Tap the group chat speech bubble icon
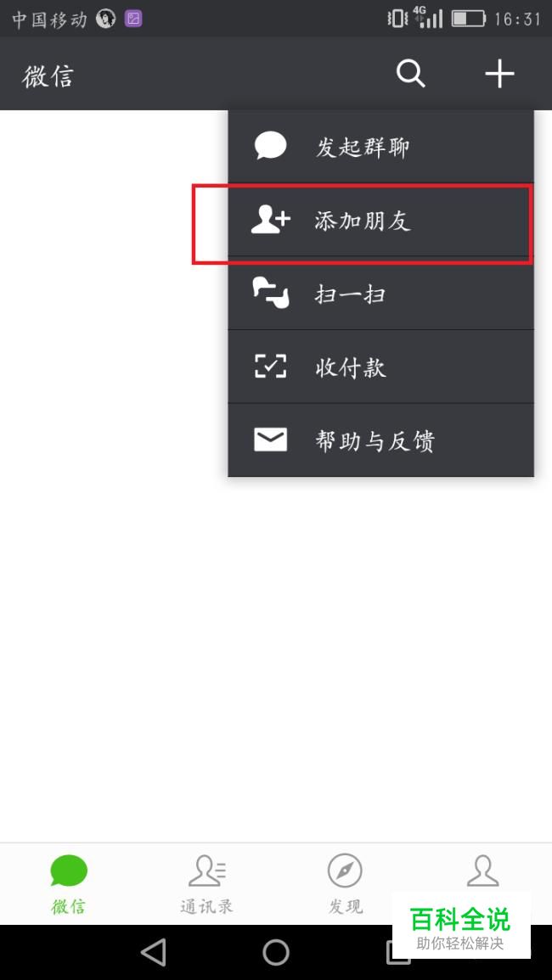 [x=270, y=147]
